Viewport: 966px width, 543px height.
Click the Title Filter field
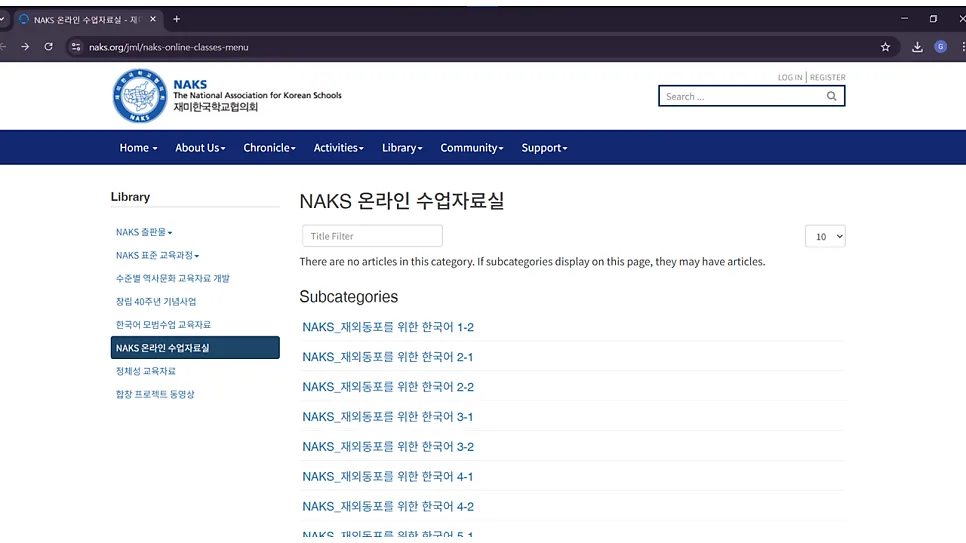pyautogui.click(x=372, y=236)
